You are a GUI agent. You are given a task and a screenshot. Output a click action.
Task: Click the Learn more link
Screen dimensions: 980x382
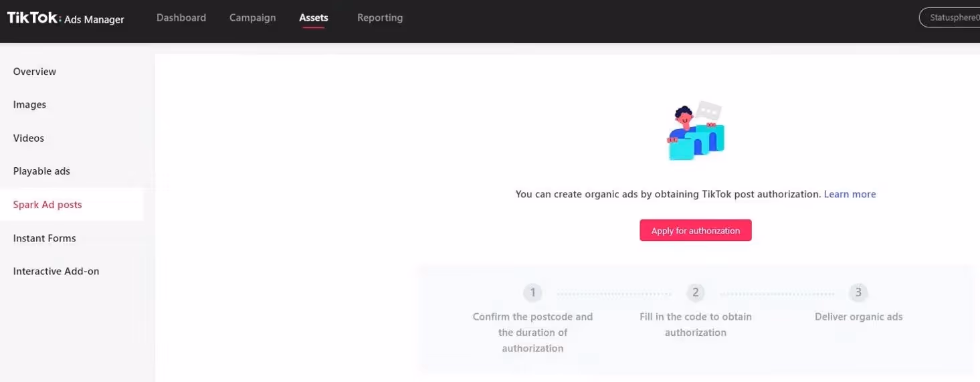[850, 194]
